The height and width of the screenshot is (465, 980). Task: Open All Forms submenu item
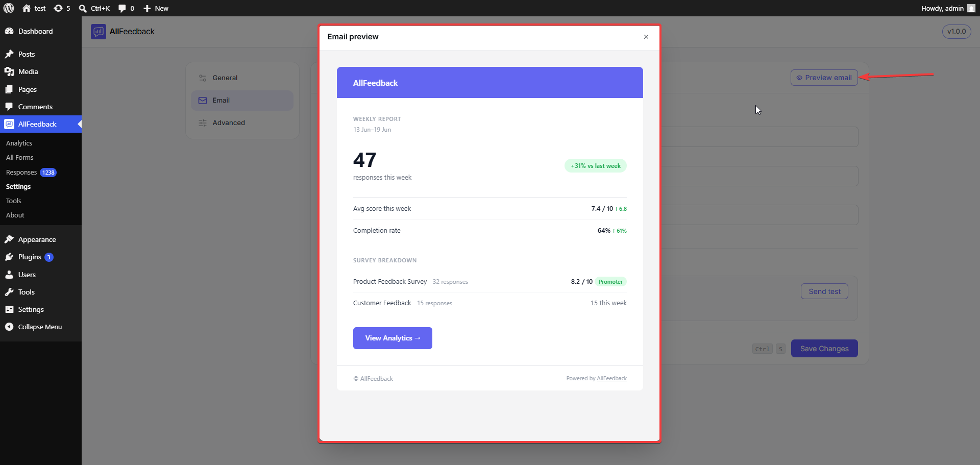pyautogui.click(x=20, y=158)
